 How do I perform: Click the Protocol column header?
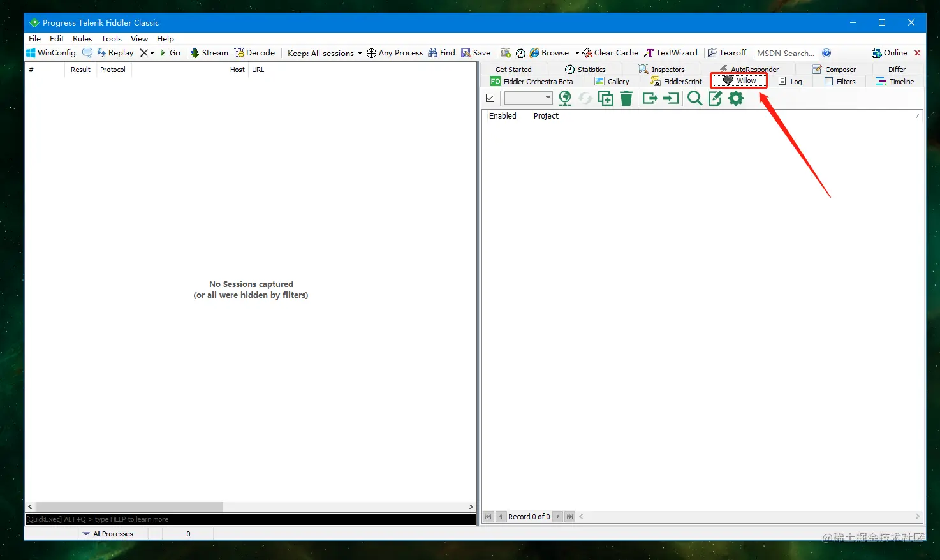[x=113, y=70]
